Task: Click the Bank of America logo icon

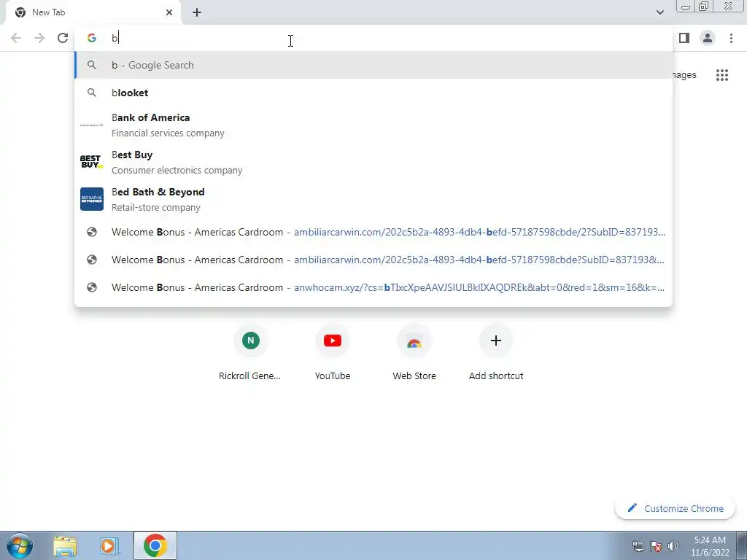Action: (x=91, y=125)
